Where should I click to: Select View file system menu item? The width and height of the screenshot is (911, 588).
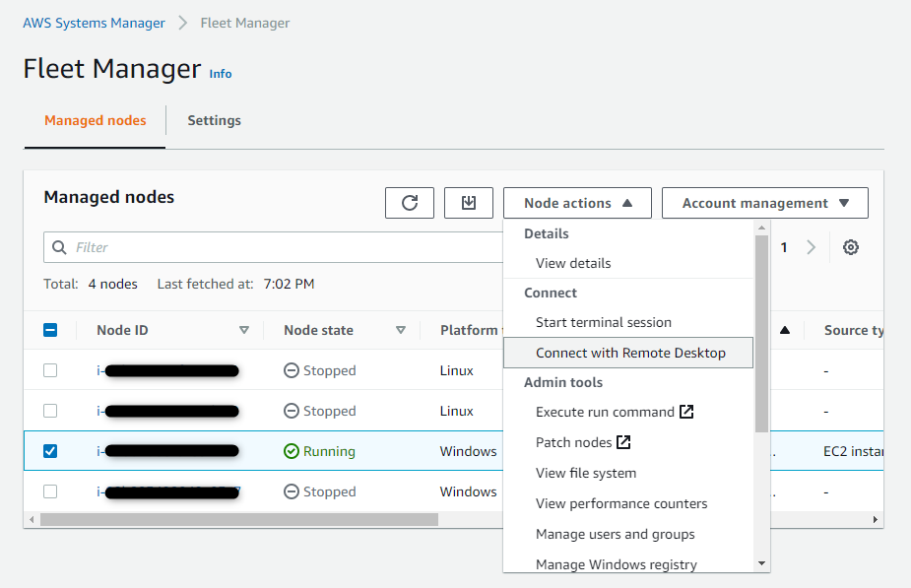pyautogui.click(x=628, y=473)
